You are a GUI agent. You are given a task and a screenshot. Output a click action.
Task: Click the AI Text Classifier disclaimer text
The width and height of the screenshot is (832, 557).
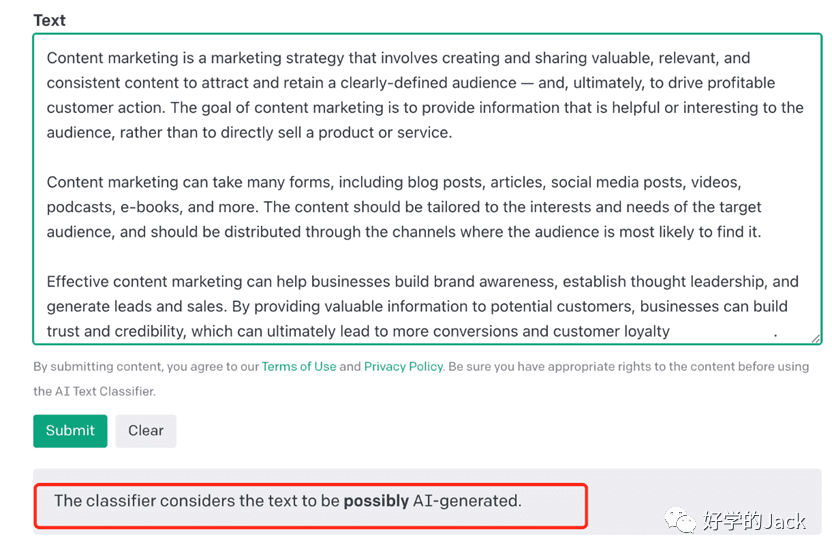point(421,379)
